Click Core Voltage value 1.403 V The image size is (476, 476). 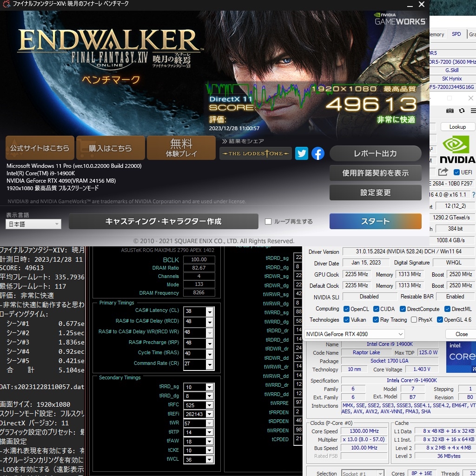(422, 369)
